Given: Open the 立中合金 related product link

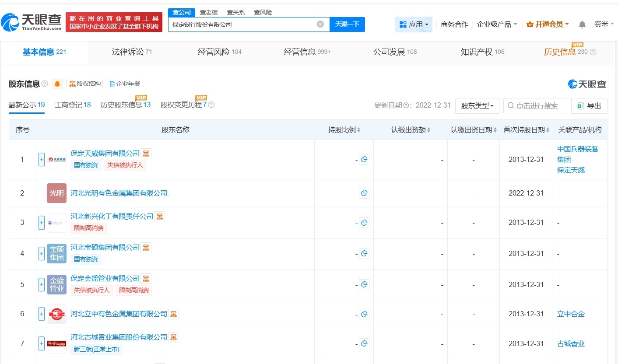Looking at the screenshot, I should click(571, 314).
